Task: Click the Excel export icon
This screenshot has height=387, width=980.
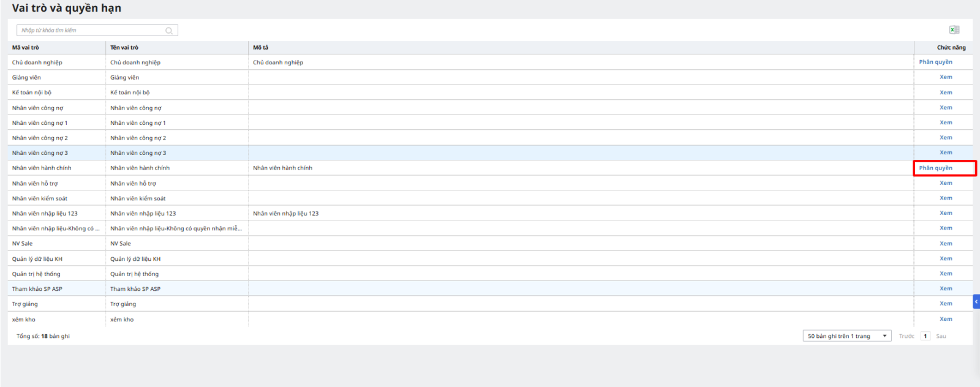Action: (954, 30)
